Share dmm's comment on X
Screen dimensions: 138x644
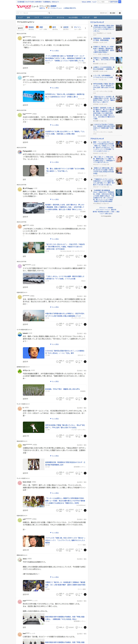pos(85,595)
